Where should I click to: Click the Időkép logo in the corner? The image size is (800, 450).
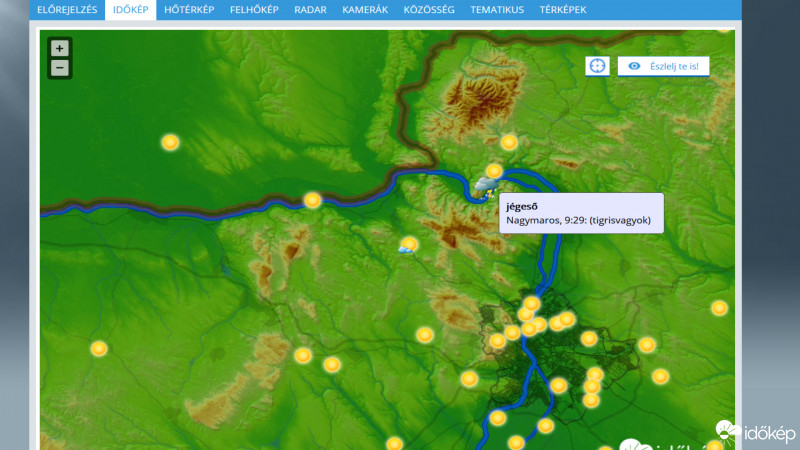(x=756, y=433)
